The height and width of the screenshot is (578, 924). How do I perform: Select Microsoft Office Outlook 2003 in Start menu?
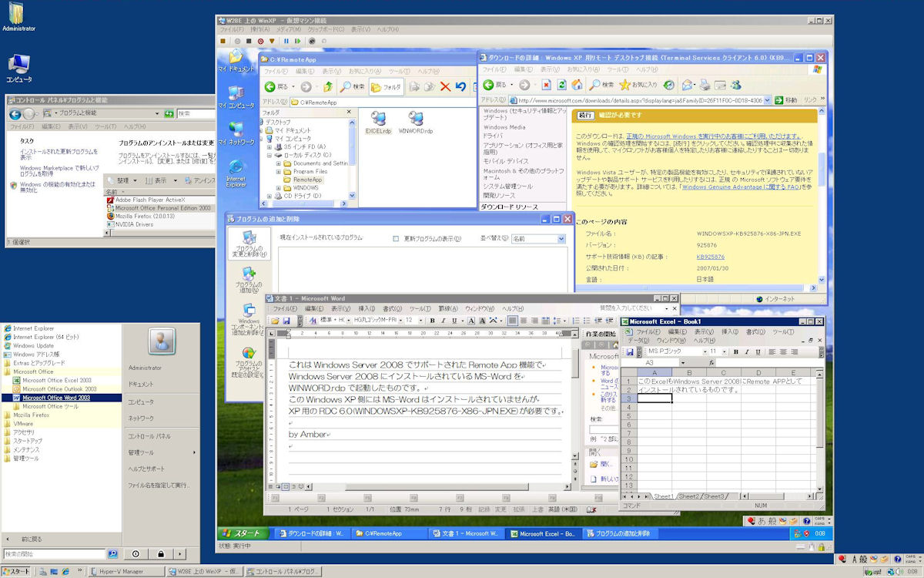pyautogui.click(x=59, y=389)
